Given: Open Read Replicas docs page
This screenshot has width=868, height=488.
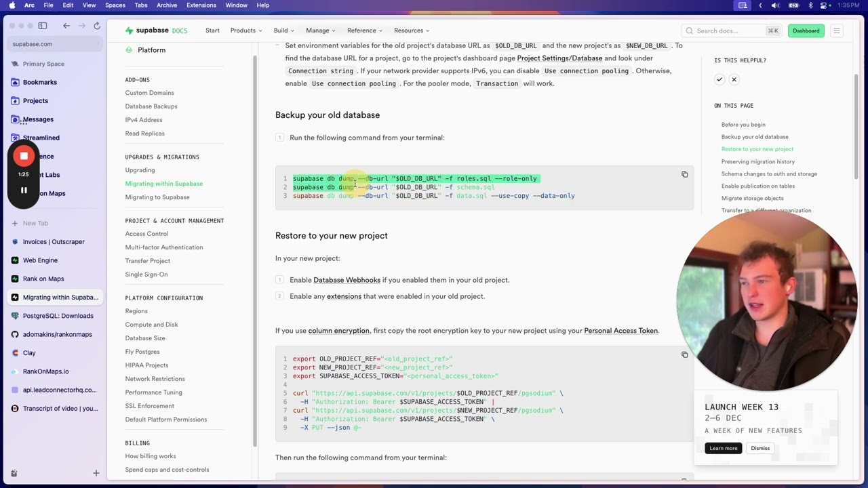Looking at the screenshot, I should pyautogui.click(x=144, y=134).
